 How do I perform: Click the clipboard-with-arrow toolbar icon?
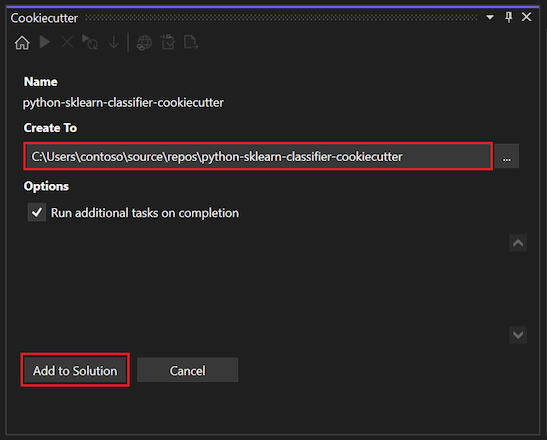click(168, 43)
